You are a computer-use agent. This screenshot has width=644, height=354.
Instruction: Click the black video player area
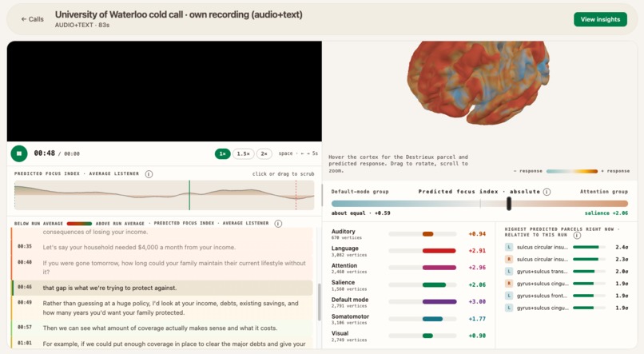pyautogui.click(x=165, y=91)
